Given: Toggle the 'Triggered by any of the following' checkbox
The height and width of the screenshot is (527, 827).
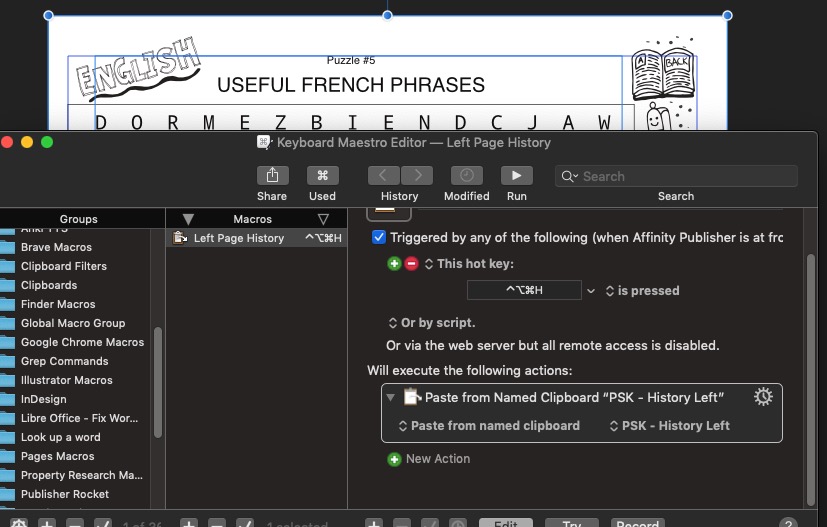Looking at the screenshot, I should pyautogui.click(x=379, y=237).
